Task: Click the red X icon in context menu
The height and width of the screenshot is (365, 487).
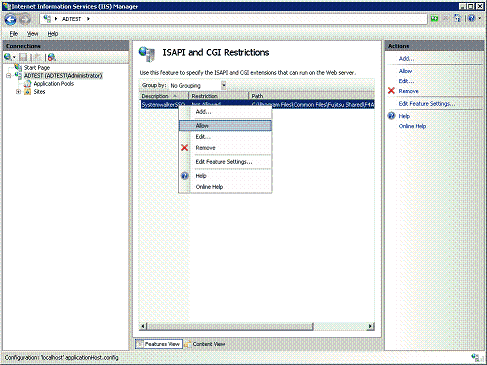Action: pos(184,148)
